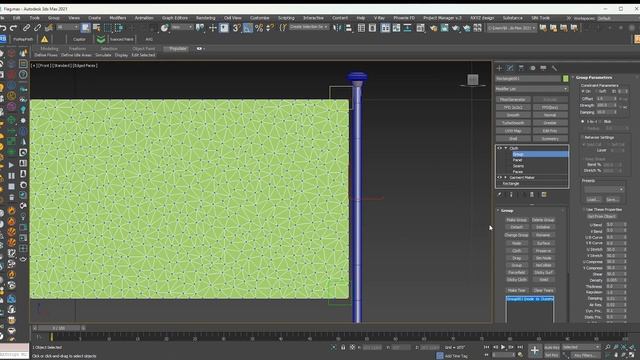Viewport: 640px width, 360px height.
Task: Select the Link tool icon
Action: pyautogui.click(x=27, y=28)
